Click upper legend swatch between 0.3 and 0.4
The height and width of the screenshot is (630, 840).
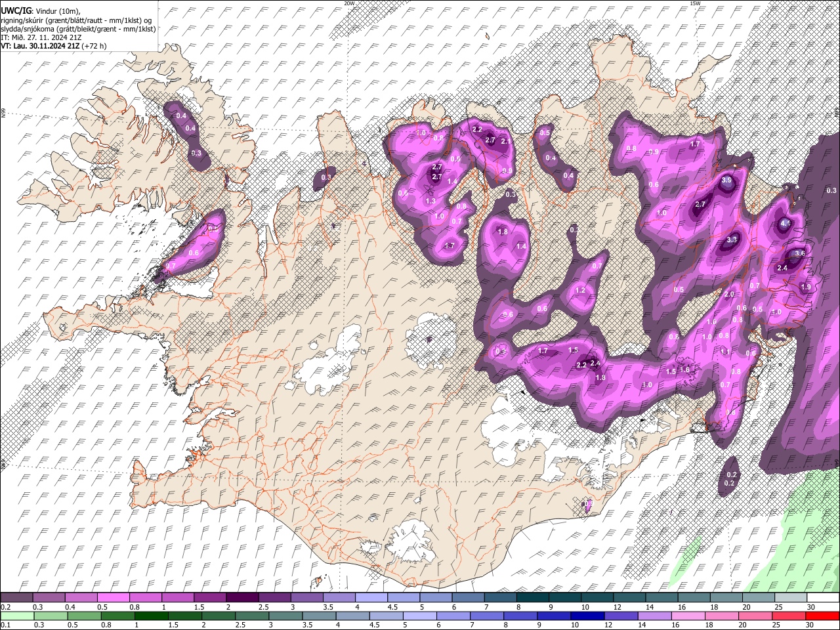click(49, 598)
